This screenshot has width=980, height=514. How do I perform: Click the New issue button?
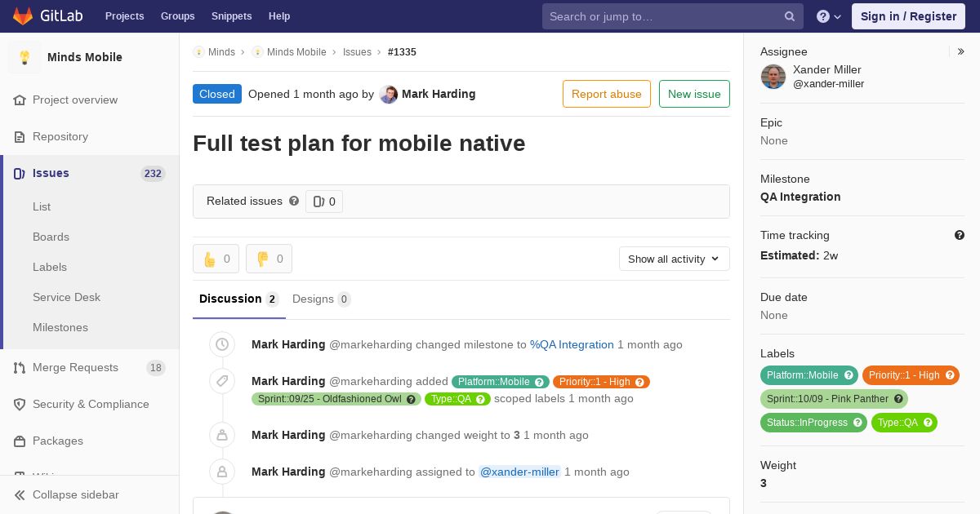pyautogui.click(x=694, y=94)
